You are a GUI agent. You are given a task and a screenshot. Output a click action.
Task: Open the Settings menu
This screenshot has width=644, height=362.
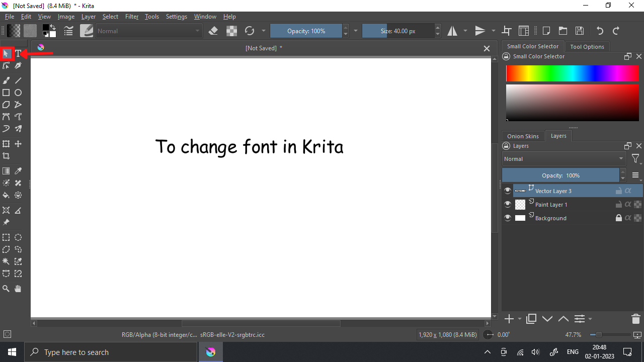(x=177, y=17)
